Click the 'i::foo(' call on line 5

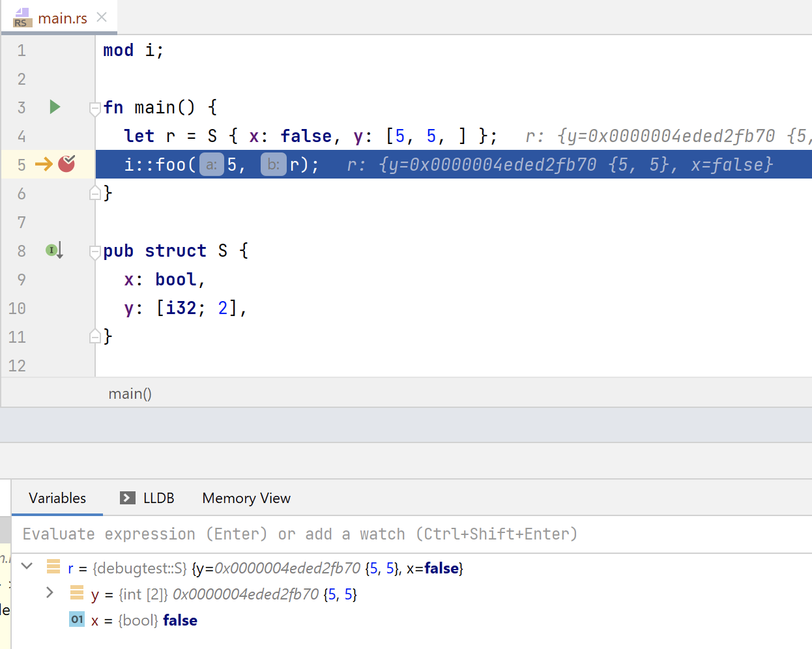[x=160, y=165]
